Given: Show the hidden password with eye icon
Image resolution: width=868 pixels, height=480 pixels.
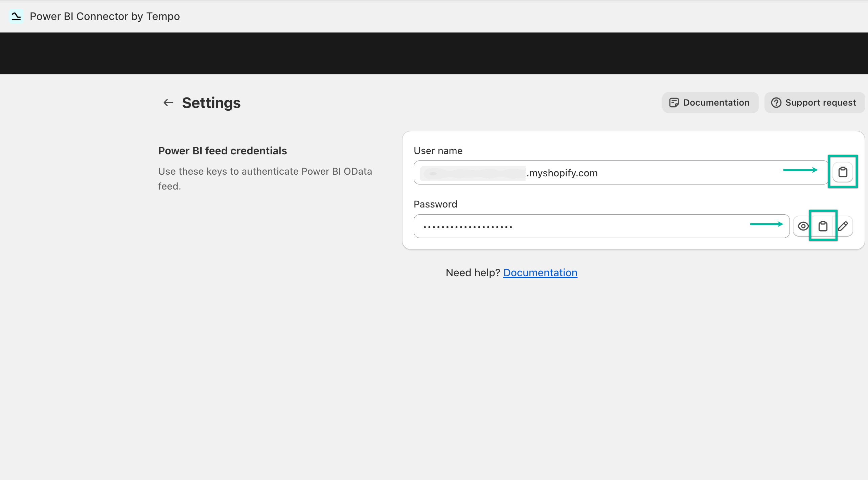Looking at the screenshot, I should 803,226.
